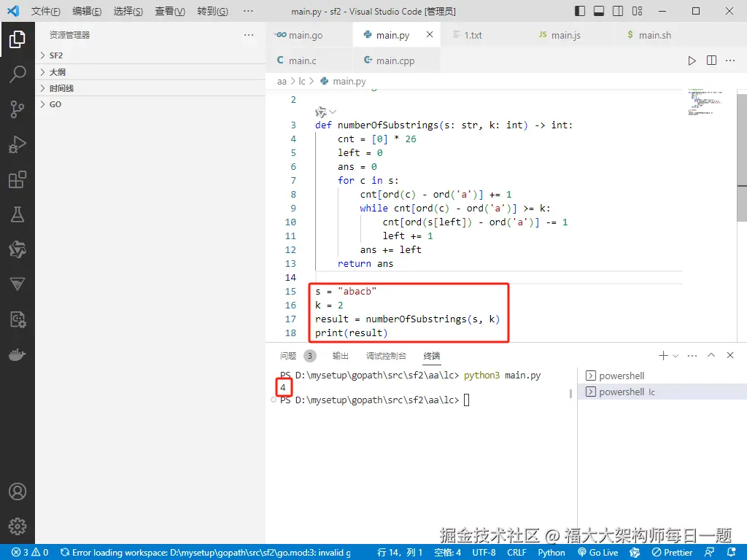Open notifications bell in status bar

point(732,553)
